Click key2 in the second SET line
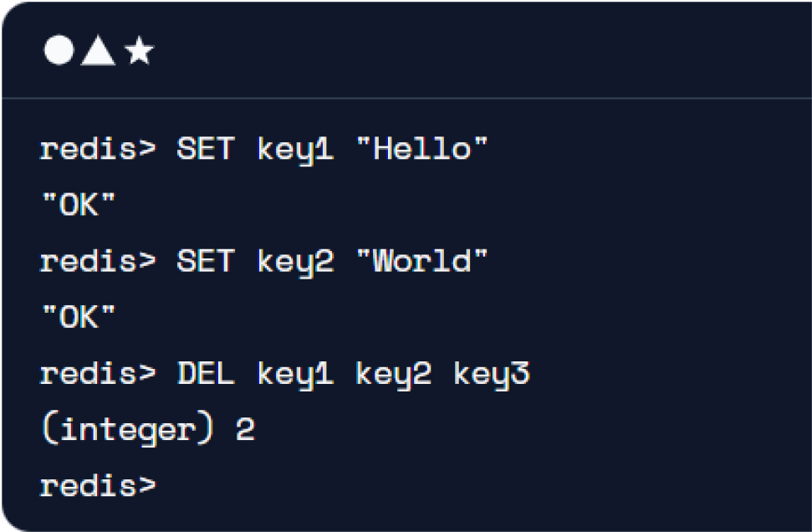The width and height of the screenshot is (812, 532). coord(295,262)
